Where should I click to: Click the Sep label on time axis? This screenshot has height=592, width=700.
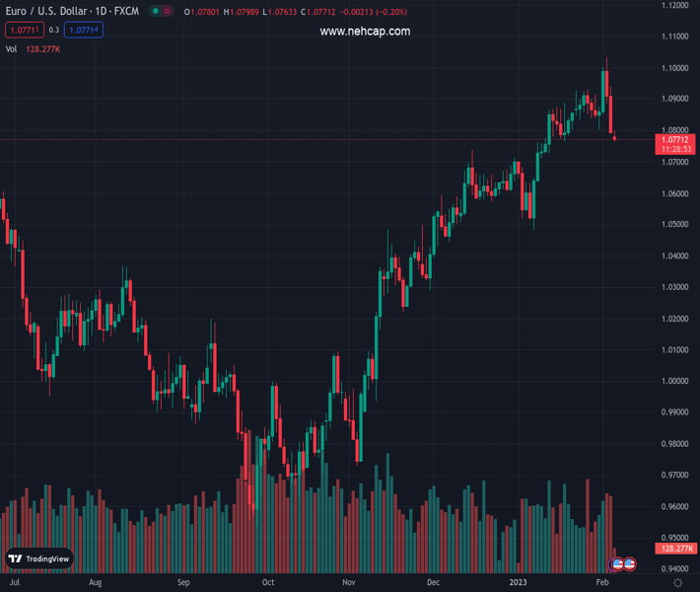[183, 582]
